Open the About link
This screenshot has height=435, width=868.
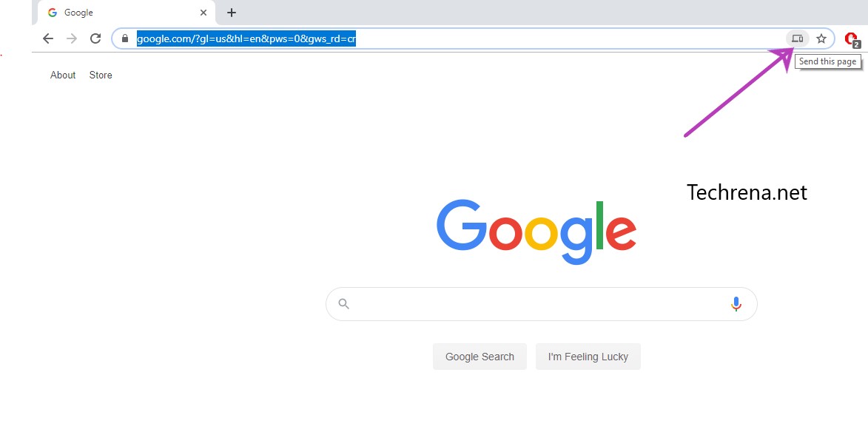63,75
